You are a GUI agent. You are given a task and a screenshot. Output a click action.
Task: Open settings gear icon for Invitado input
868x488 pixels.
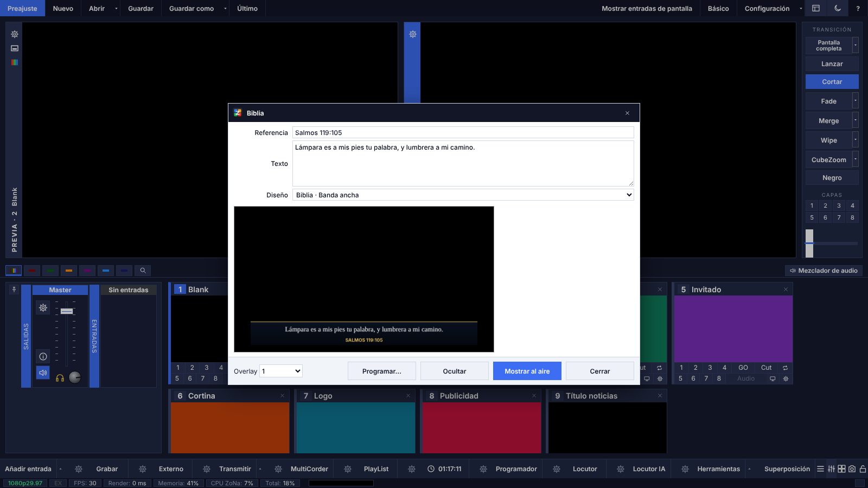(786, 378)
